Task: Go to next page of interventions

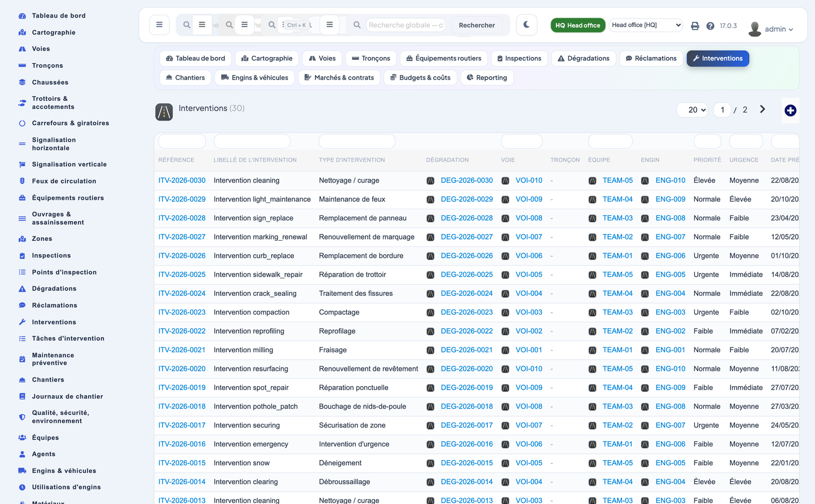Action: (763, 109)
